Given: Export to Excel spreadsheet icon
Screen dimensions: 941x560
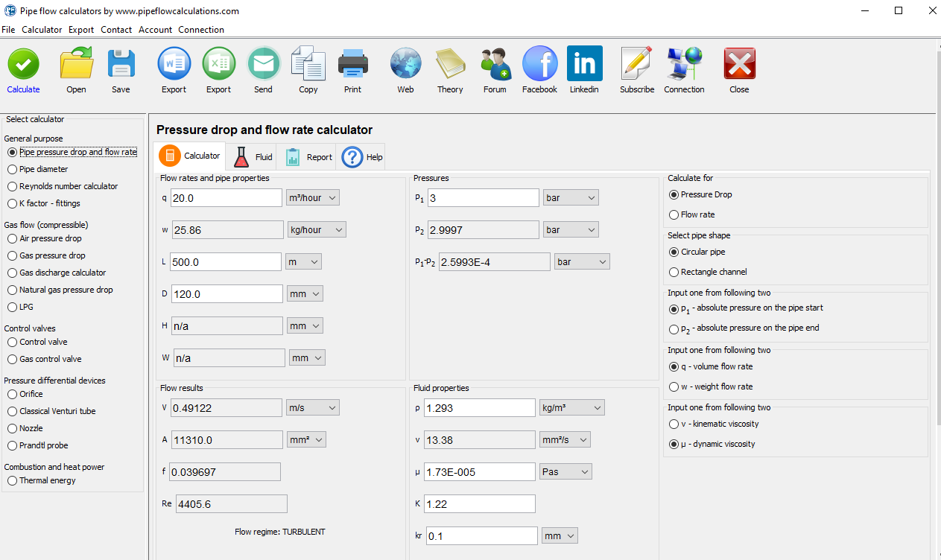Looking at the screenshot, I should (218, 65).
